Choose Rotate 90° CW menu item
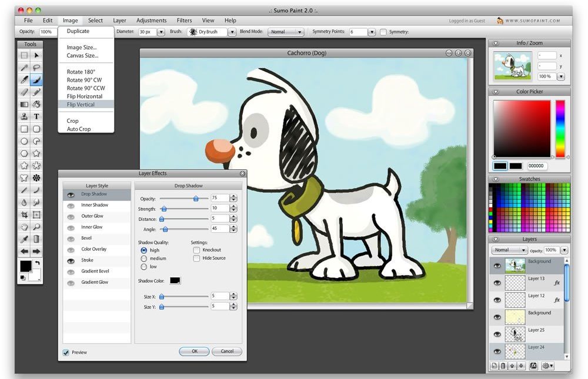 tap(86, 80)
